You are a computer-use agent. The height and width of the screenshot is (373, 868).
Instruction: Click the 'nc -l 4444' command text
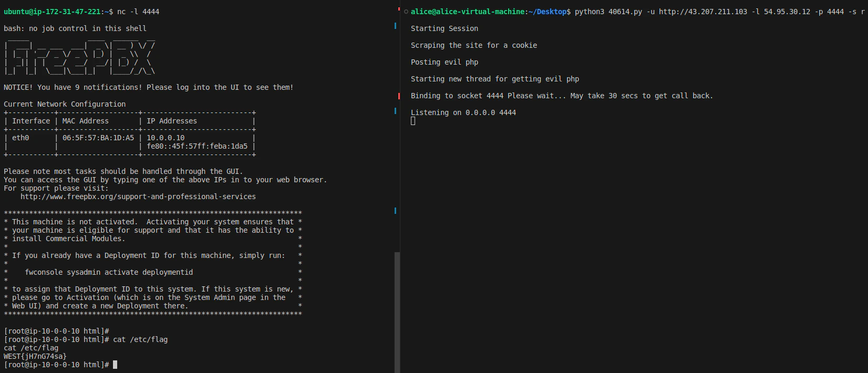tap(138, 12)
